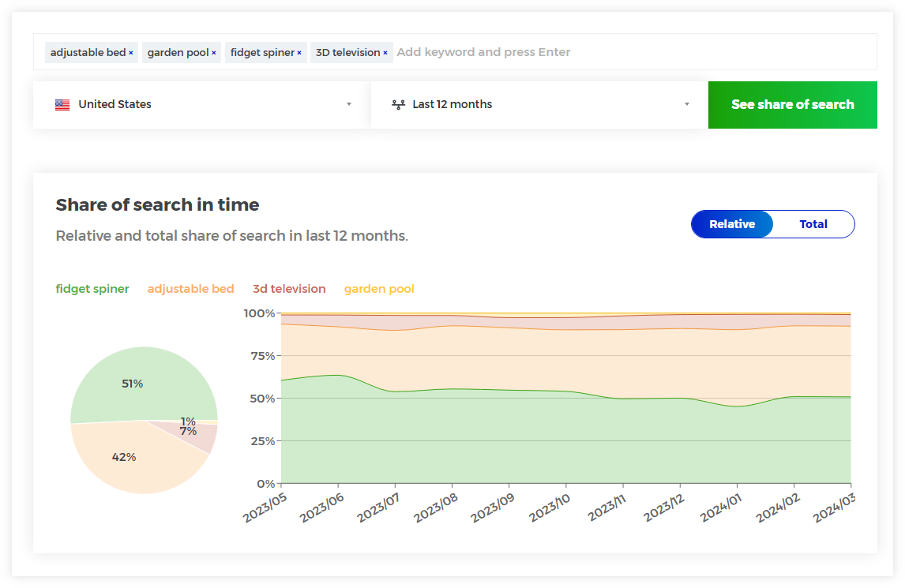Click the 2023/07 axis label
Viewport: 905px width, 588px height.
click(x=378, y=507)
